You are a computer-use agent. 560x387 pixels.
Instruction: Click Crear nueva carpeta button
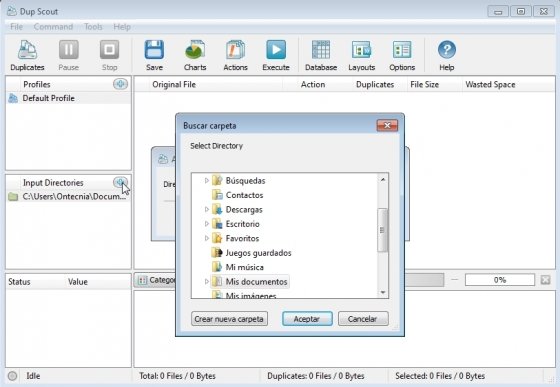229,319
